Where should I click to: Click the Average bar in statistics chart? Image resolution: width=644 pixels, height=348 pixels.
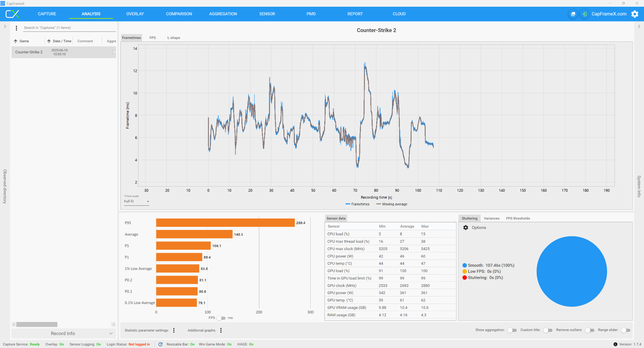pyautogui.click(x=194, y=234)
